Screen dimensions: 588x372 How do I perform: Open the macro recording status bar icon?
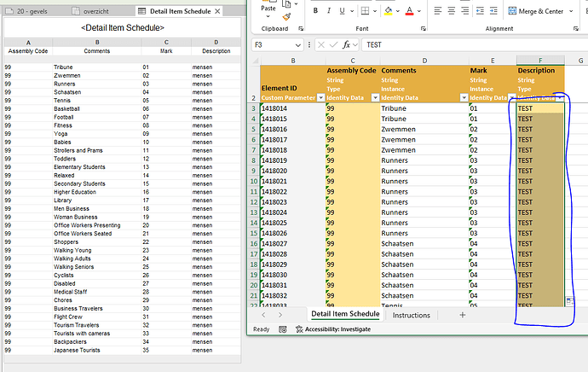[x=282, y=329]
